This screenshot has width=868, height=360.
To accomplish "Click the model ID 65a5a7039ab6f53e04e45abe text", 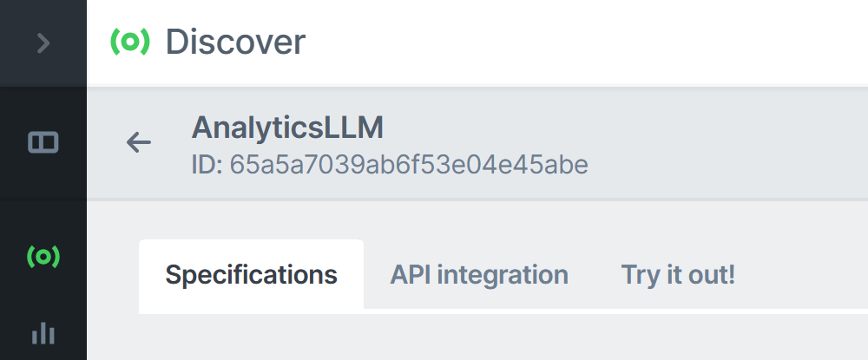I will point(409,165).
